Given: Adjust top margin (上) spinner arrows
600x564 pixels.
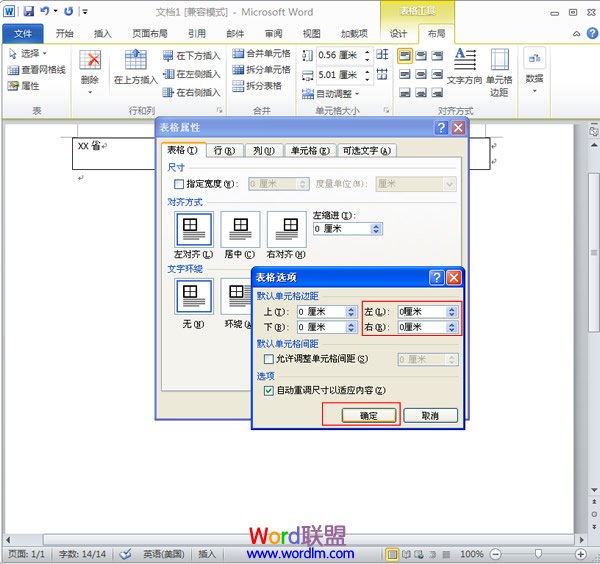Looking at the screenshot, I should 351,312.
